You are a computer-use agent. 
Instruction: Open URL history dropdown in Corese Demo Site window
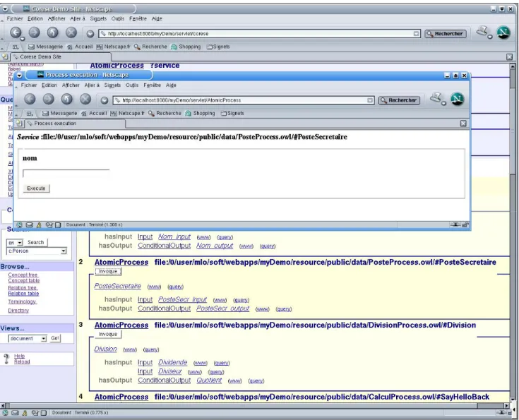416,34
